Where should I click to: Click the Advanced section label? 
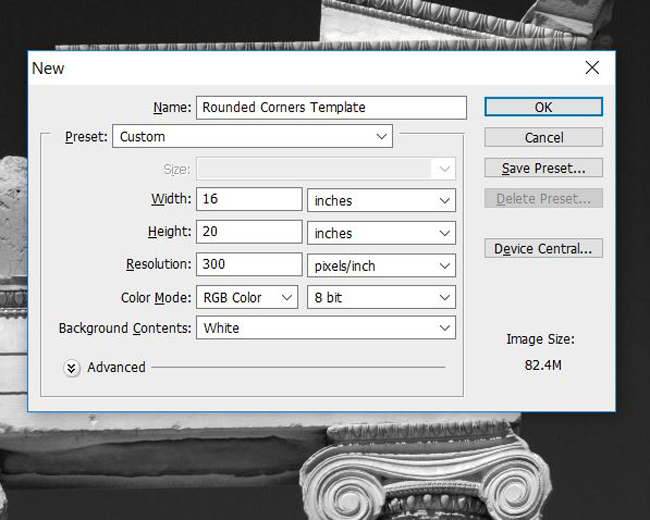point(116,367)
